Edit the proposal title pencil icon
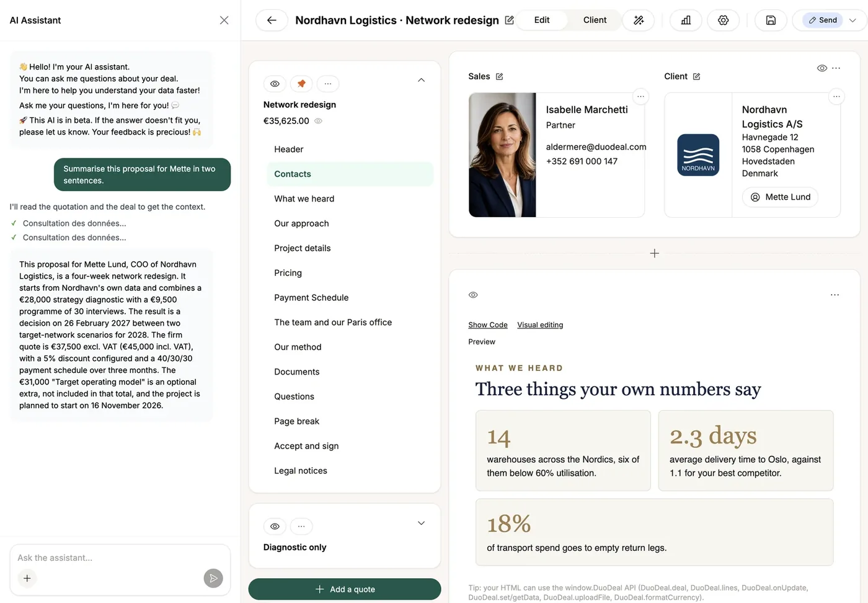The width and height of the screenshot is (868, 603). coord(509,20)
